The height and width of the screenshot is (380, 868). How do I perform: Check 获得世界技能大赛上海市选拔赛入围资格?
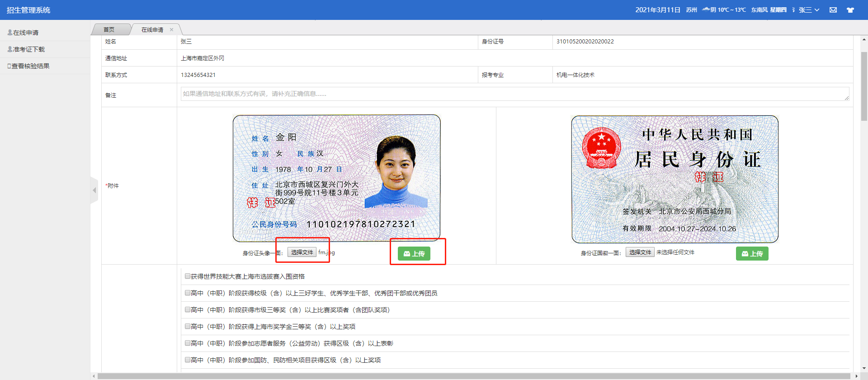pos(188,276)
